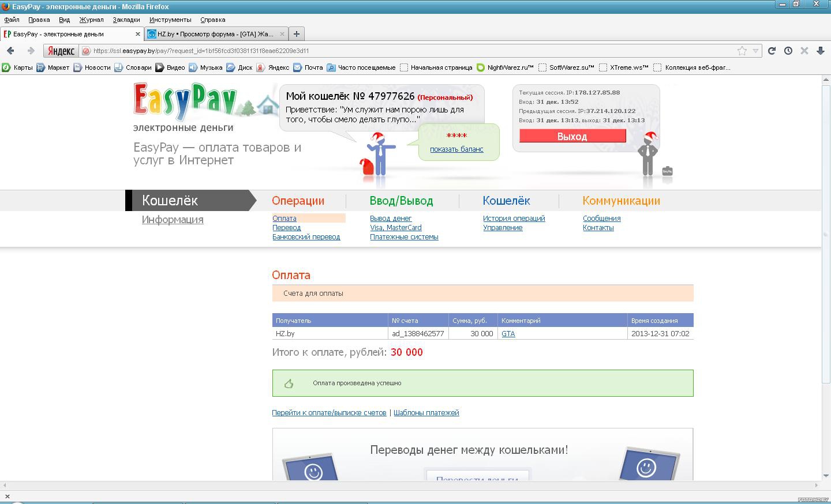Screen dimensions: 831x504
Task: Open the Почта bookmark
Action: pos(308,67)
